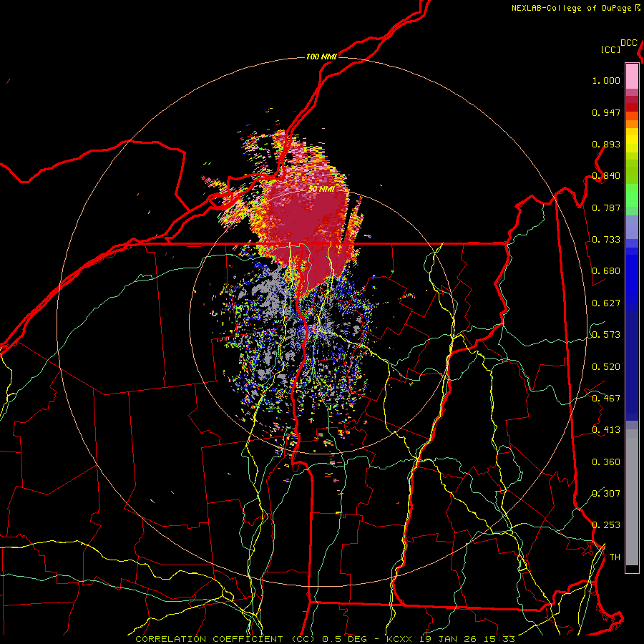Pick the light pink swatch atop color bar
Viewport: 644px width, 644px height.
[632, 76]
